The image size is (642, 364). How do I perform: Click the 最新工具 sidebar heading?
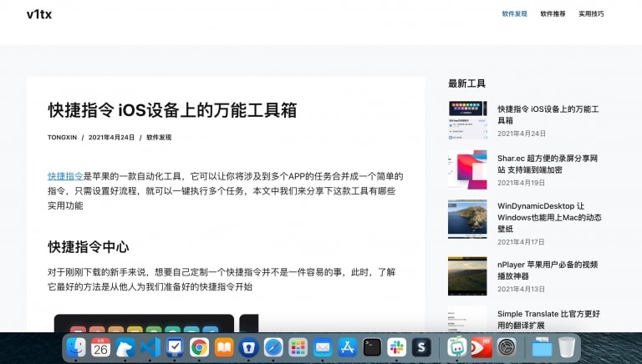[466, 83]
